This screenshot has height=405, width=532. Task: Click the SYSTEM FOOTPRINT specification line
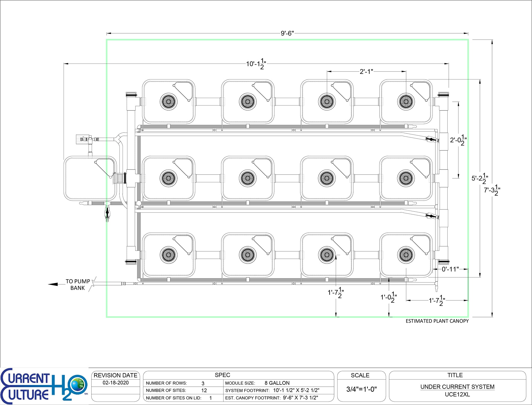point(272,390)
